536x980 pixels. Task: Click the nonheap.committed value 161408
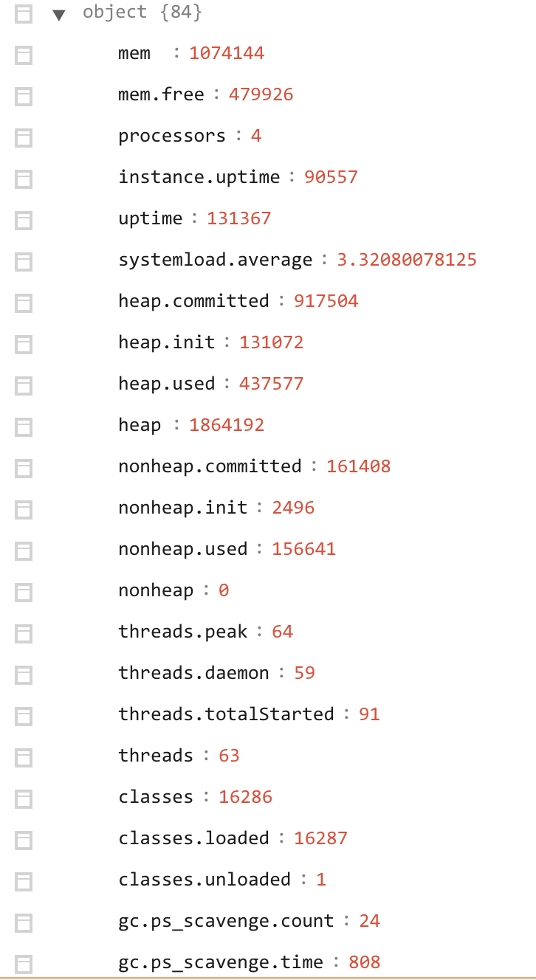tap(359, 466)
